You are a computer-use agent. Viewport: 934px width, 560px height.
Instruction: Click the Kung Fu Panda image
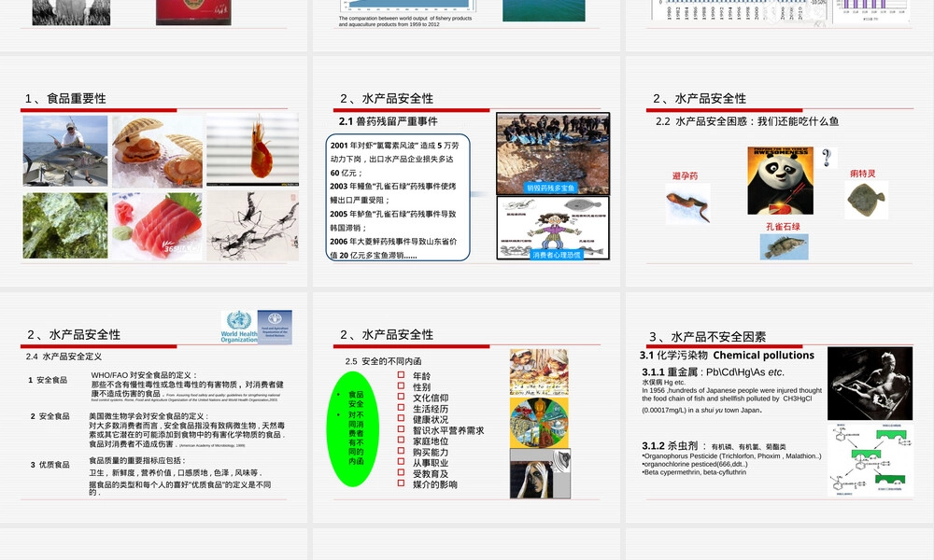point(780,181)
